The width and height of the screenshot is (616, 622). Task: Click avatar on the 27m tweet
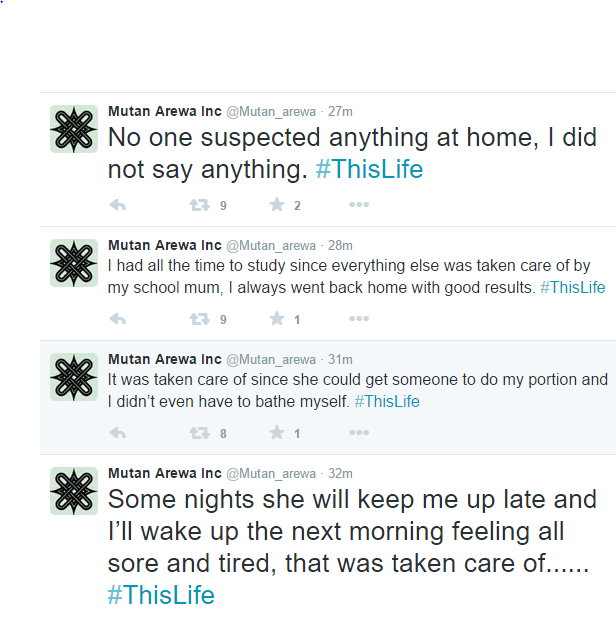tap(74, 128)
